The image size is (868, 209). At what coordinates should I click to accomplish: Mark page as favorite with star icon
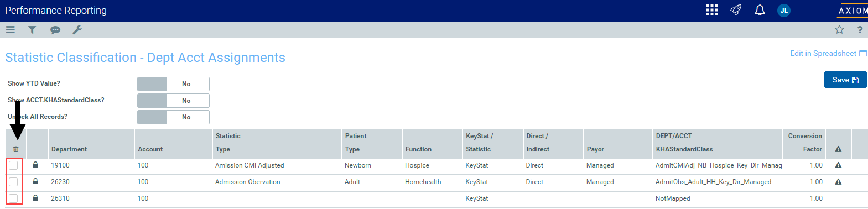pyautogui.click(x=839, y=30)
